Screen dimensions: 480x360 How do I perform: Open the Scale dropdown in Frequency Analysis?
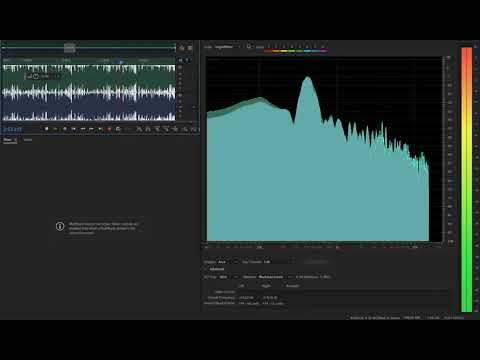click(228, 47)
